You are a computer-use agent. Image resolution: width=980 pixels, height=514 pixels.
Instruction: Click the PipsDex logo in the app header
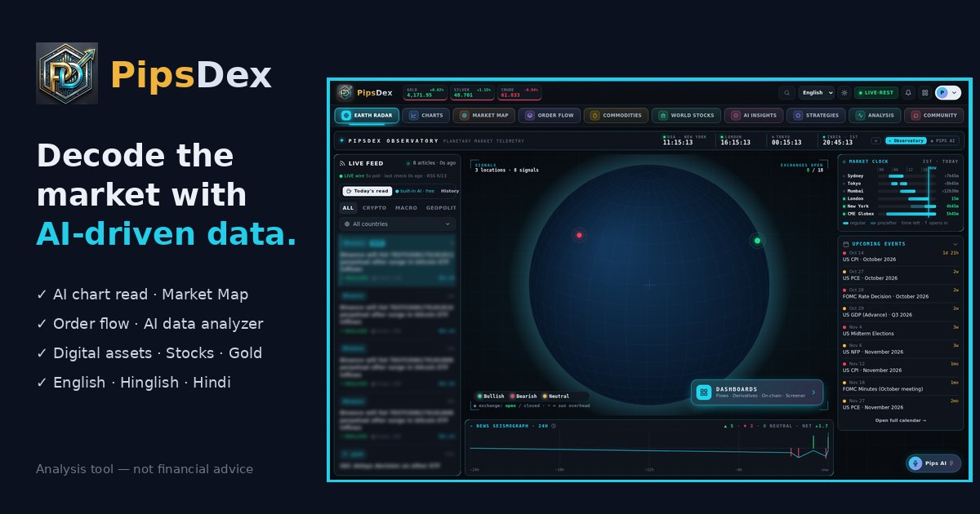pos(345,92)
